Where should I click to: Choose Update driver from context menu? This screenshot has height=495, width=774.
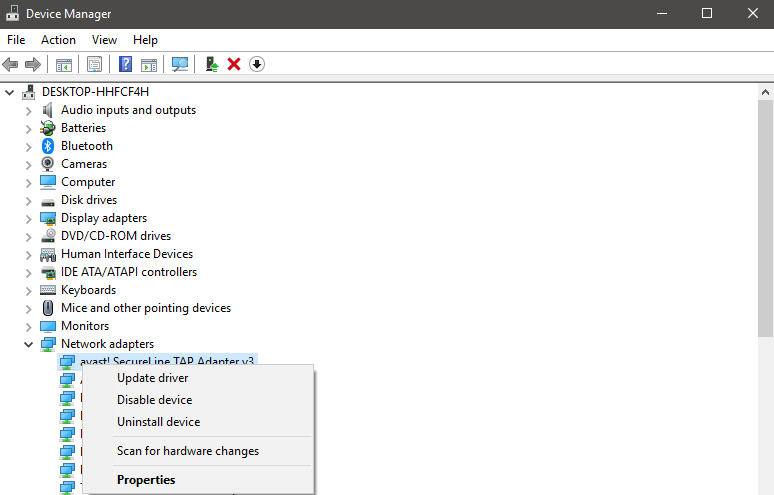pyautogui.click(x=152, y=378)
